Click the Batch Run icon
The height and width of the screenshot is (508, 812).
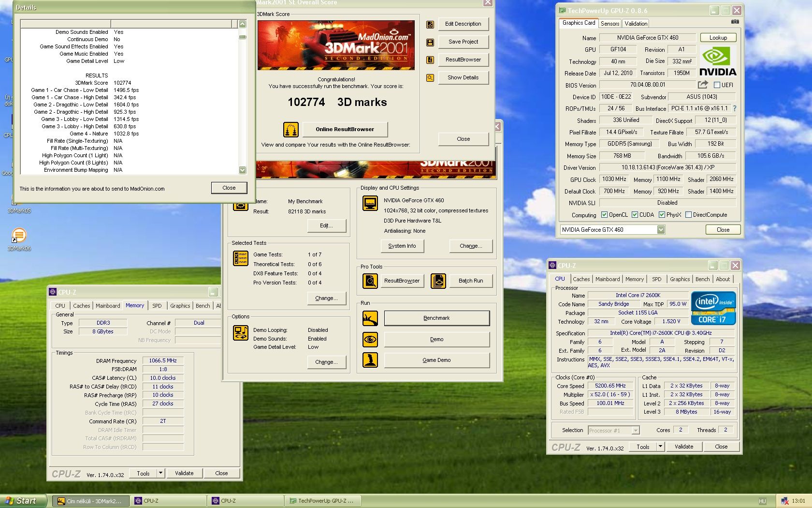pyautogui.click(x=438, y=281)
